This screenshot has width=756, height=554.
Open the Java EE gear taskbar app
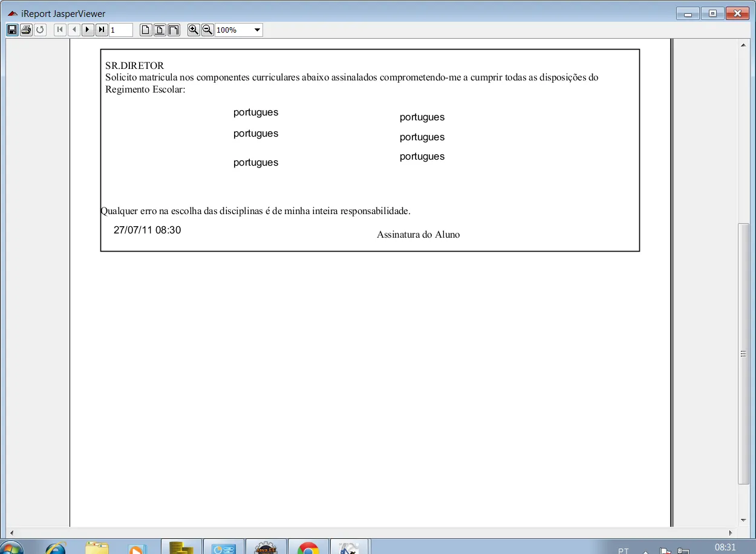point(266,547)
